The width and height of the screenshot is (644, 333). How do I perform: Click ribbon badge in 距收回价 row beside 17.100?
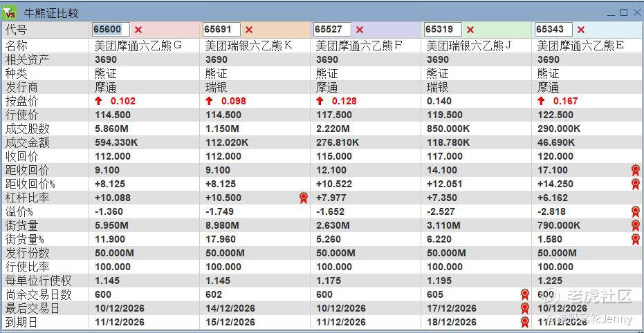click(636, 170)
